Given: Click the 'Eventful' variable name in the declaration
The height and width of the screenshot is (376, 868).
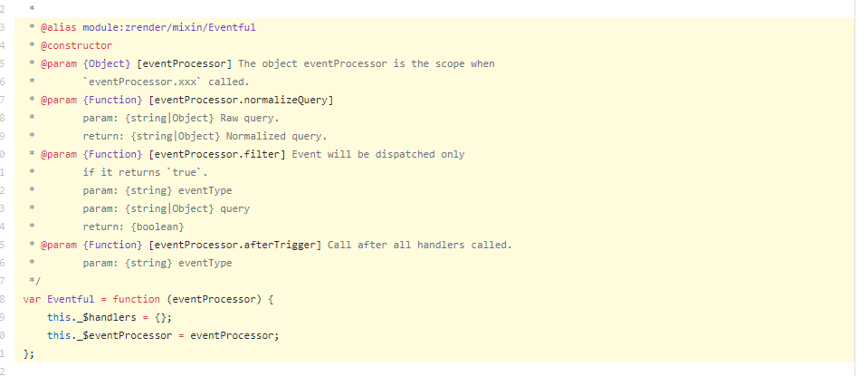Looking at the screenshot, I should point(71,299).
